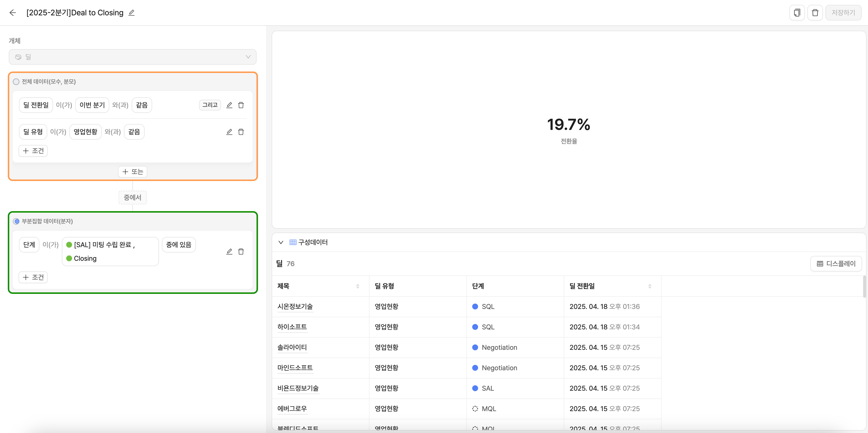Open the 시온정보기술 deal link
Image resolution: width=868 pixels, height=433 pixels.
(x=295, y=306)
